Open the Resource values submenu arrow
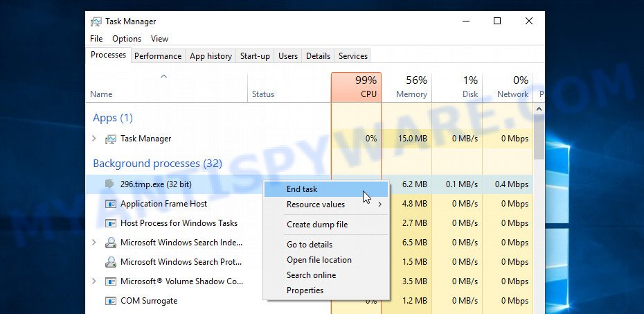644x314 pixels. [380, 204]
